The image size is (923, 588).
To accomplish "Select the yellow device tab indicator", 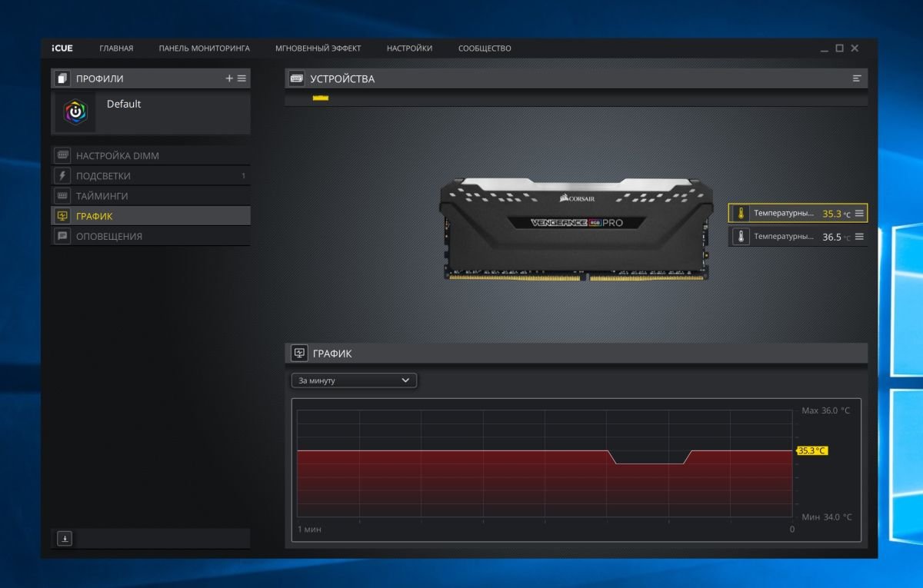I will click(320, 98).
